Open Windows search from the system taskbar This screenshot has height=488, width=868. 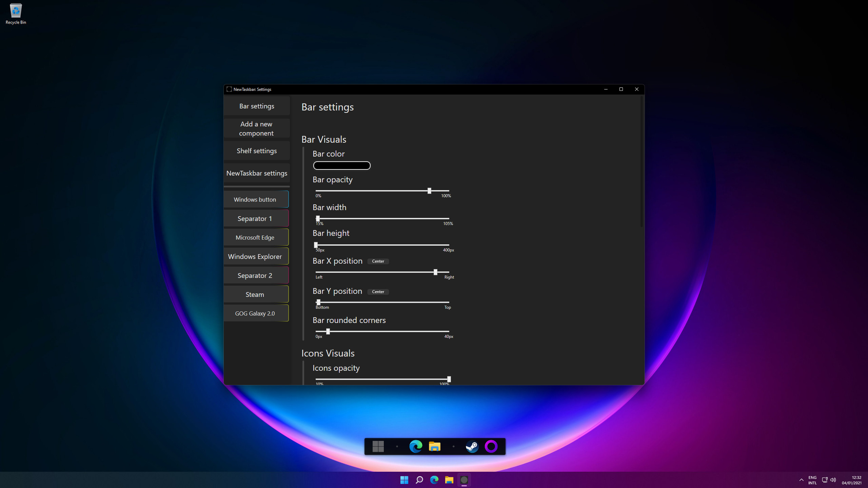pyautogui.click(x=419, y=480)
